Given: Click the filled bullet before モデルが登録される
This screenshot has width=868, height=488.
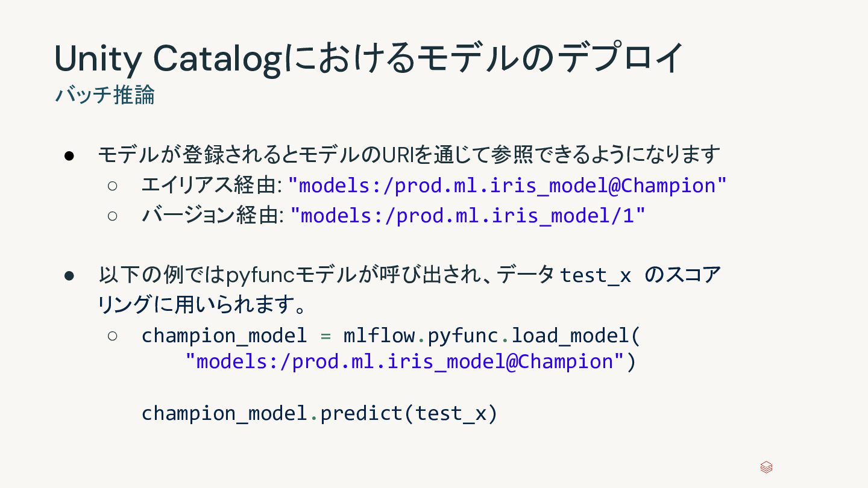Looking at the screenshot, I should (69, 155).
